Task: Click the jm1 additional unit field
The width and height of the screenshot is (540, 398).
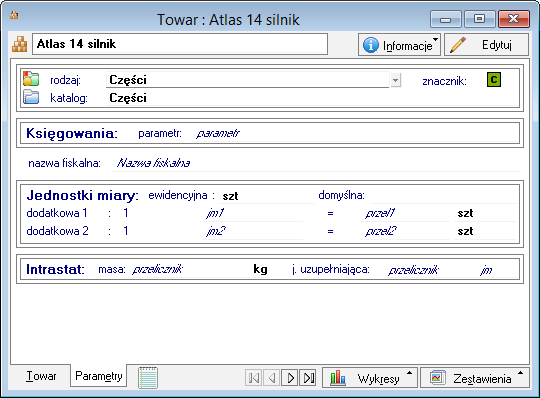Action: coord(253,213)
